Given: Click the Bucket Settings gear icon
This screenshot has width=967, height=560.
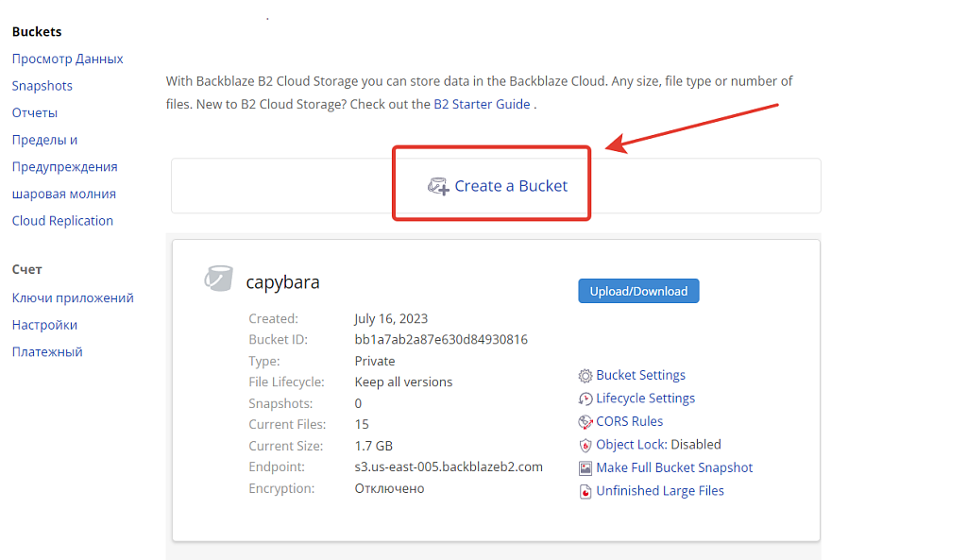Looking at the screenshot, I should (x=586, y=375).
